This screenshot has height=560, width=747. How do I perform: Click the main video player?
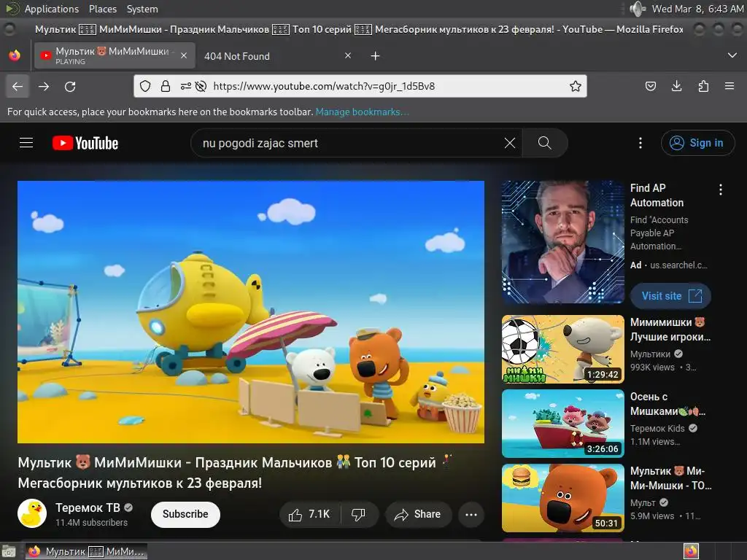click(x=251, y=312)
